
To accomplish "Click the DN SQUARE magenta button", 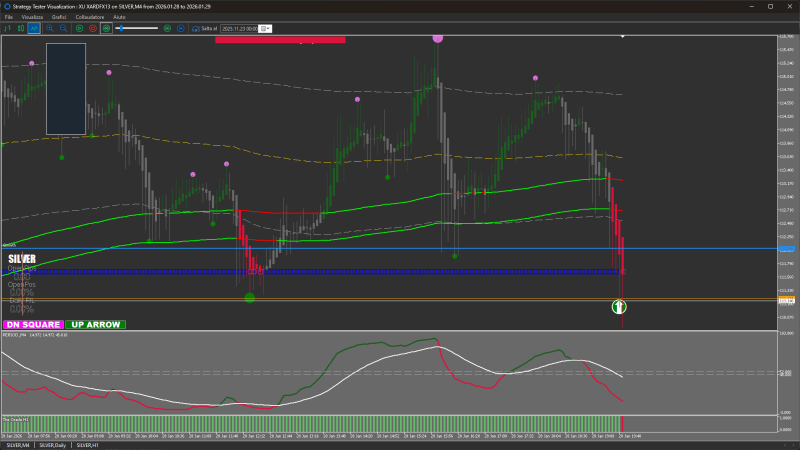I will pos(33,324).
